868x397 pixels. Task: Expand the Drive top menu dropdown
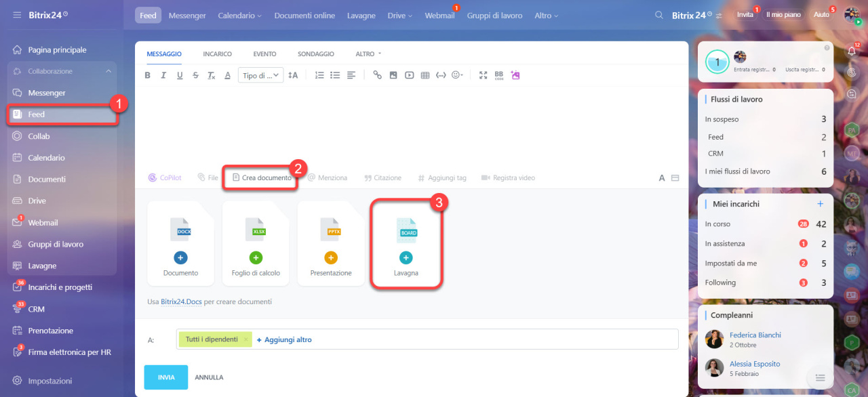(x=400, y=16)
